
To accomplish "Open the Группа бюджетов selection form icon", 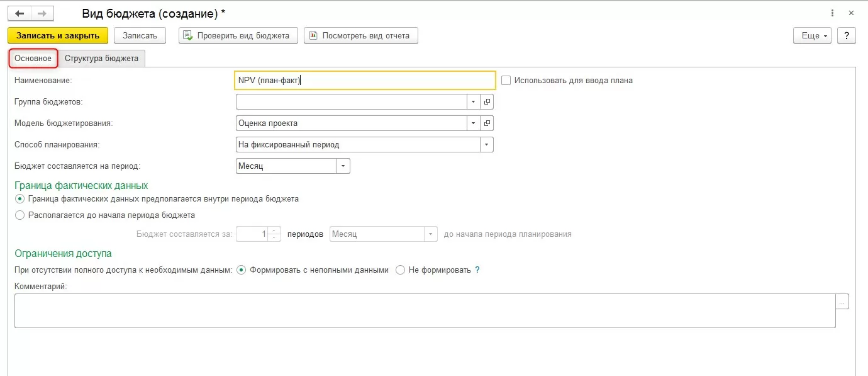I will (487, 101).
